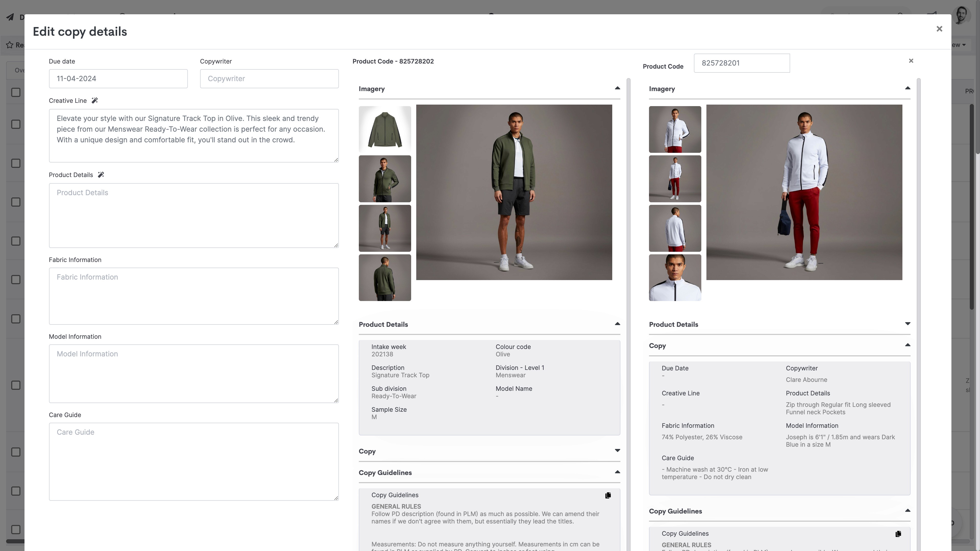Viewport: 980px width, 551px height.
Task: Click the Copywriter input field
Action: point(269,79)
